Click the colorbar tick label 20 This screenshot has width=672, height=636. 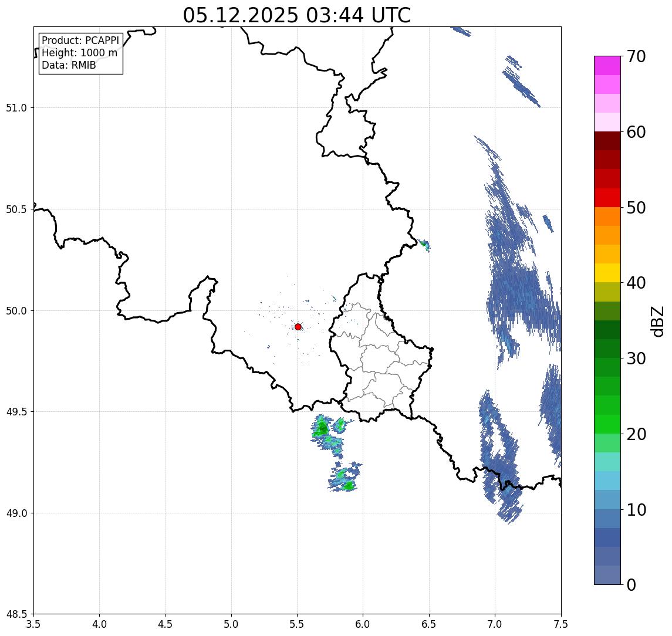(636, 434)
